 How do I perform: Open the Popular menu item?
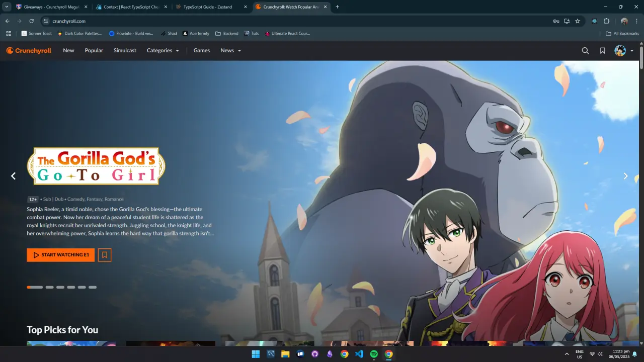[x=94, y=50]
